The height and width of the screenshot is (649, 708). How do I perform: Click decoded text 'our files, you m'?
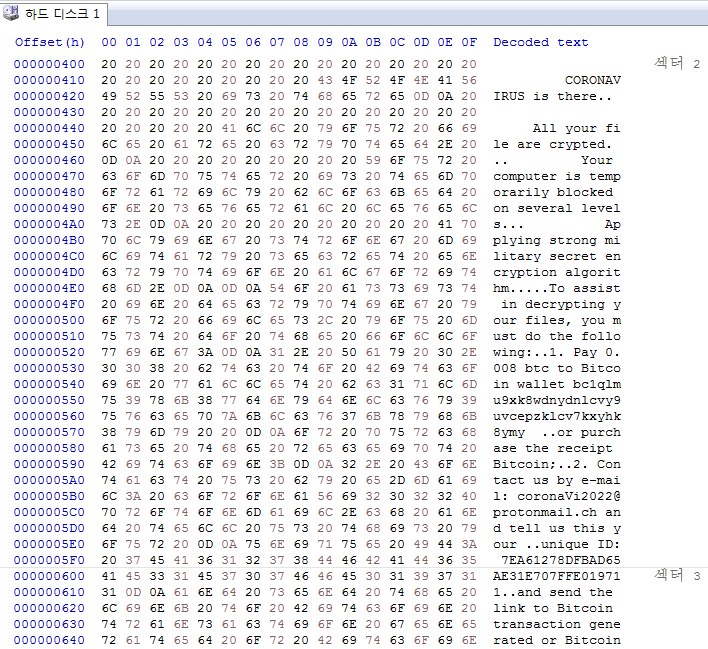tap(557, 320)
